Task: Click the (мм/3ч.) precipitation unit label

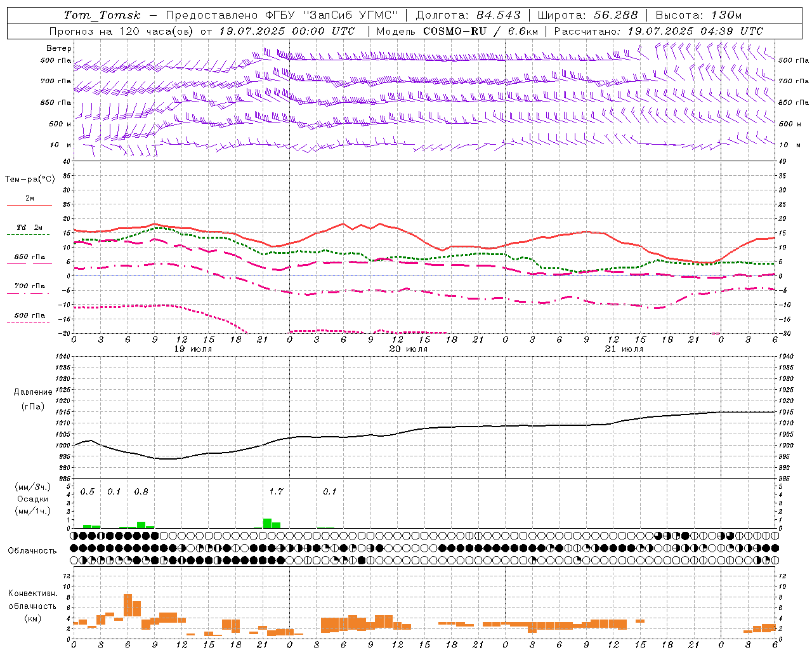Action: (x=32, y=487)
